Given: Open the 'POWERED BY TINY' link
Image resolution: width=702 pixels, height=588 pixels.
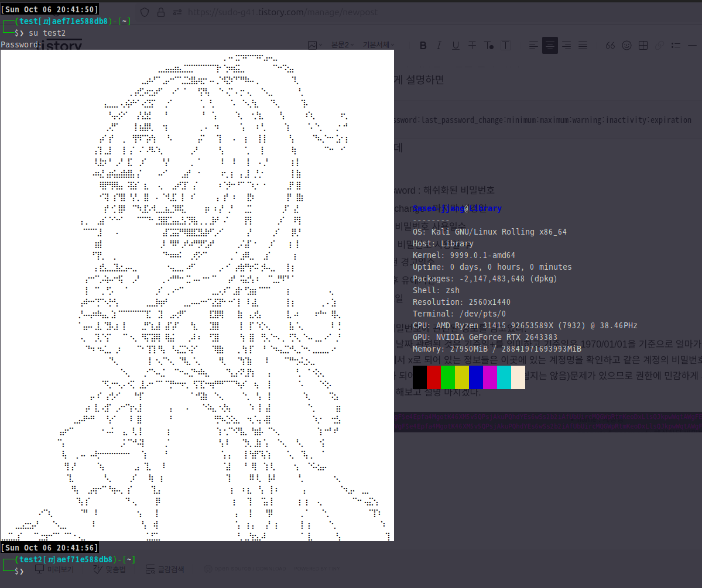Looking at the screenshot, I should pos(317,569).
